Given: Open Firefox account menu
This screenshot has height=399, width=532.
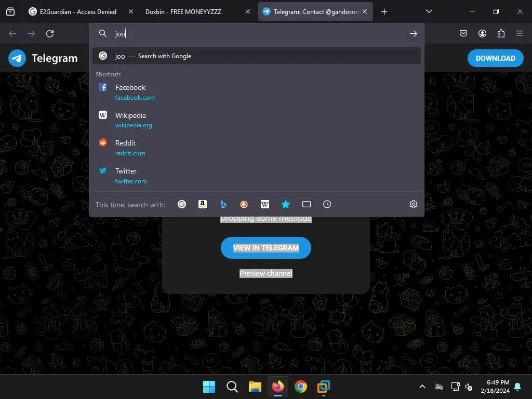Looking at the screenshot, I should [x=482, y=33].
